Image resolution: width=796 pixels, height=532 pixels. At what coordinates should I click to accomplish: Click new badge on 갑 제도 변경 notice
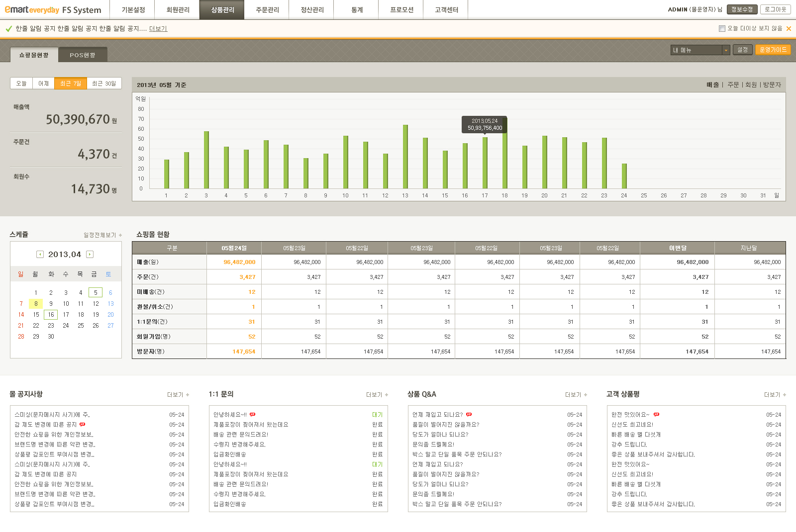82,424
